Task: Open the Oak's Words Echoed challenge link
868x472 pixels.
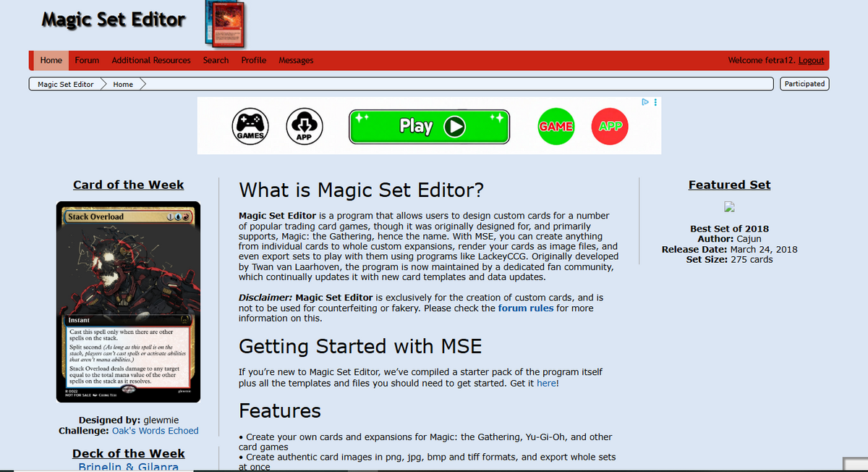Action: point(156,430)
